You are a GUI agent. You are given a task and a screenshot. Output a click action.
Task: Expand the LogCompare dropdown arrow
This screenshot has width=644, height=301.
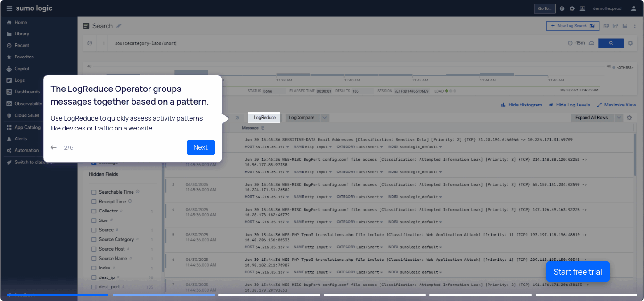point(325,118)
